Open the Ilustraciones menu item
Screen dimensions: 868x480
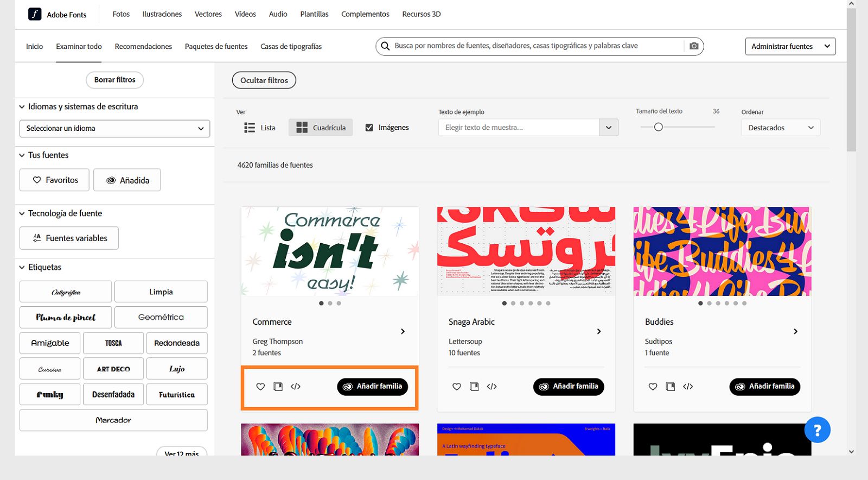[x=162, y=14]
